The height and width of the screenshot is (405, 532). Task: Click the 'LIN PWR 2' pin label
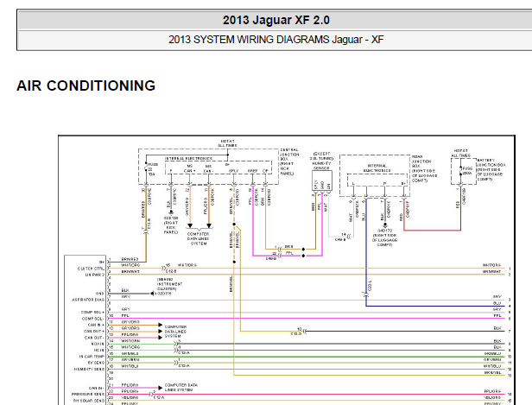pyautogui.click(x=95, y=275)
